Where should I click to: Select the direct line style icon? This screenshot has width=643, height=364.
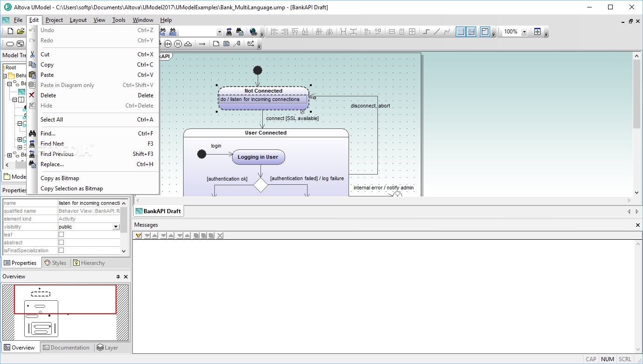pyautogui.click(x=437, y=32)
